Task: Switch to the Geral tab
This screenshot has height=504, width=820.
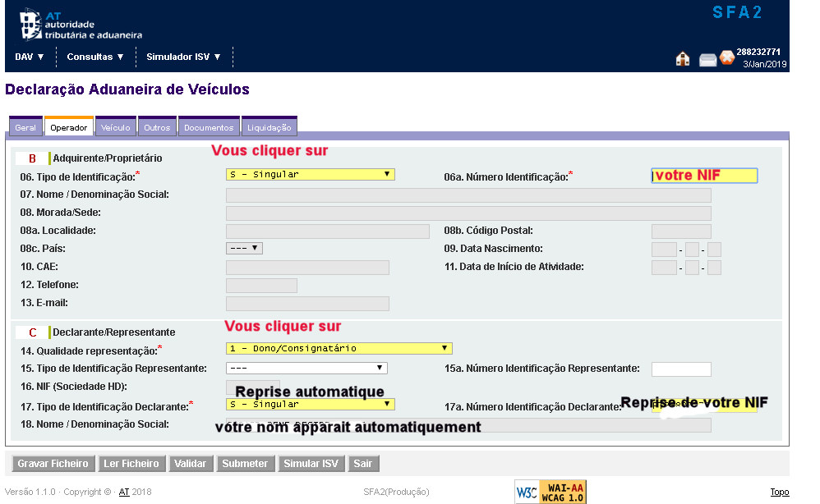Action: pos(25,127)
